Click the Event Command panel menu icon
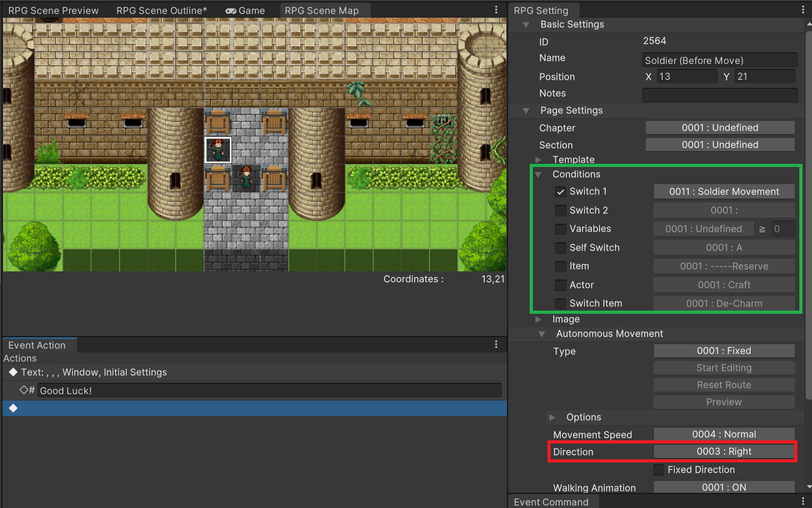Image resolution: width=812 pixels, height=508 pixels. coord(804,502)
